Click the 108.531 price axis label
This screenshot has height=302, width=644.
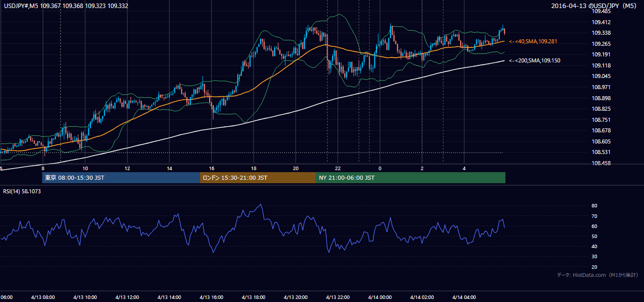click(x=601, y=153)
